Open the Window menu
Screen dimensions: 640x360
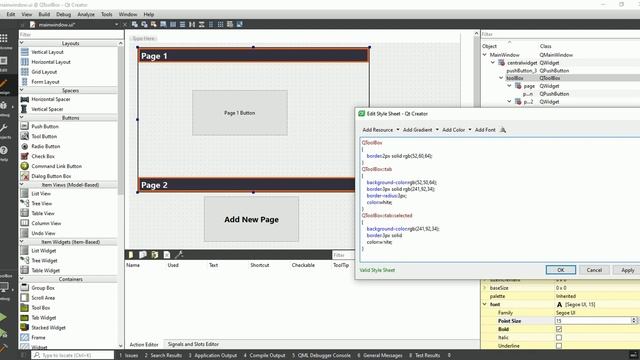coord(128,14)
